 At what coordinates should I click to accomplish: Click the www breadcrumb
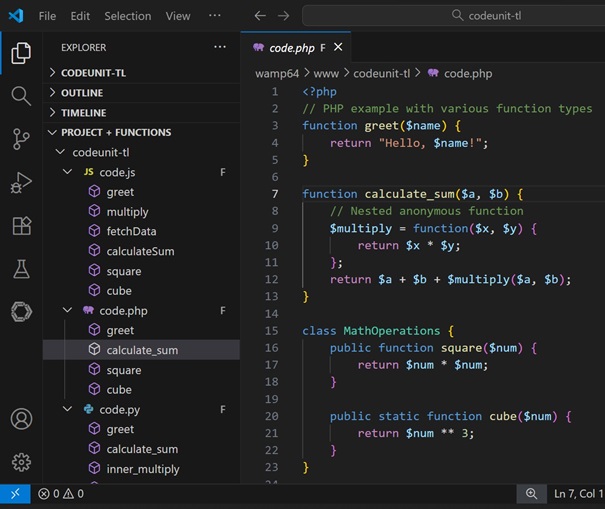tap(326, 73)
